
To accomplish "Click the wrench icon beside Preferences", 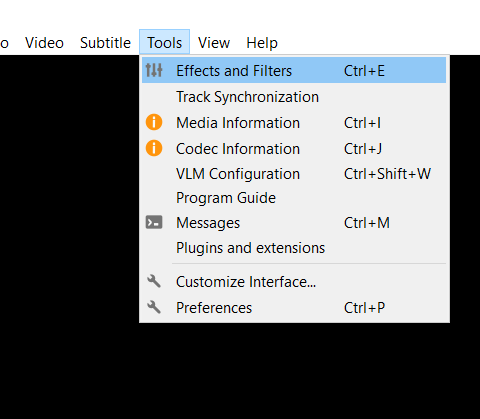I will (x=154, y=307).
